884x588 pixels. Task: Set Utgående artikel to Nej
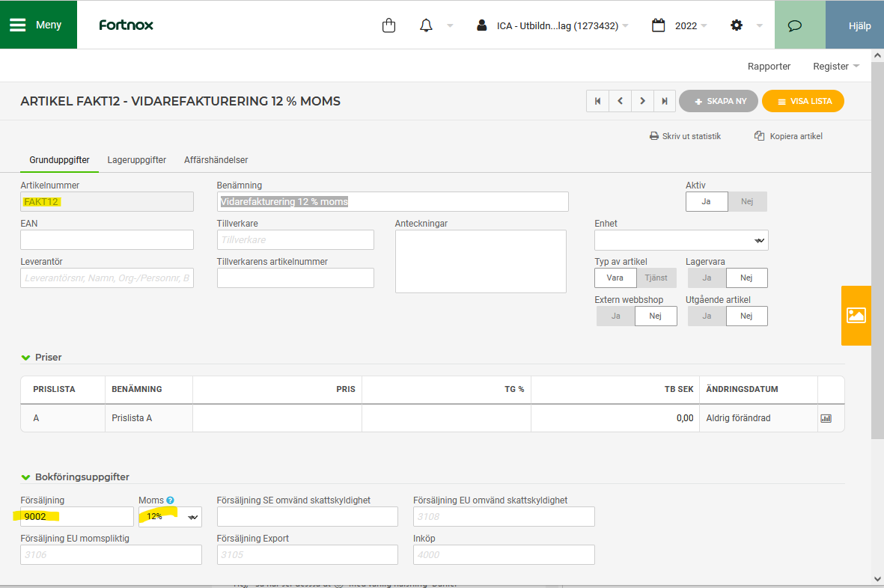[746, 316]
